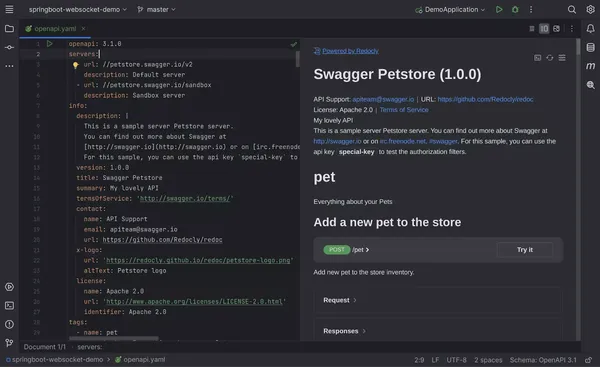
Task: Change Schema: OpenAPI 3.1 mapping
Action: 543,360
